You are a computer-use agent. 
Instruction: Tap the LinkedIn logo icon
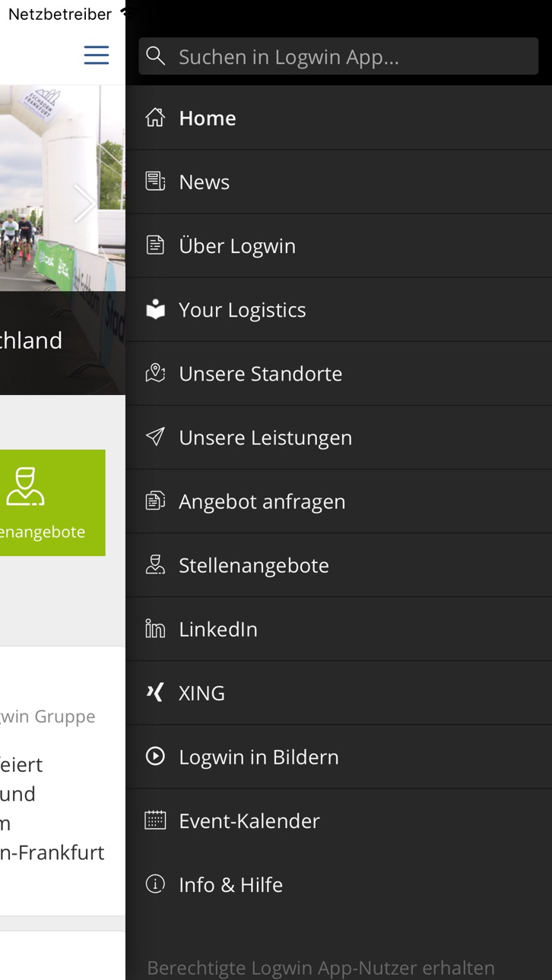[x=155, y=628]
